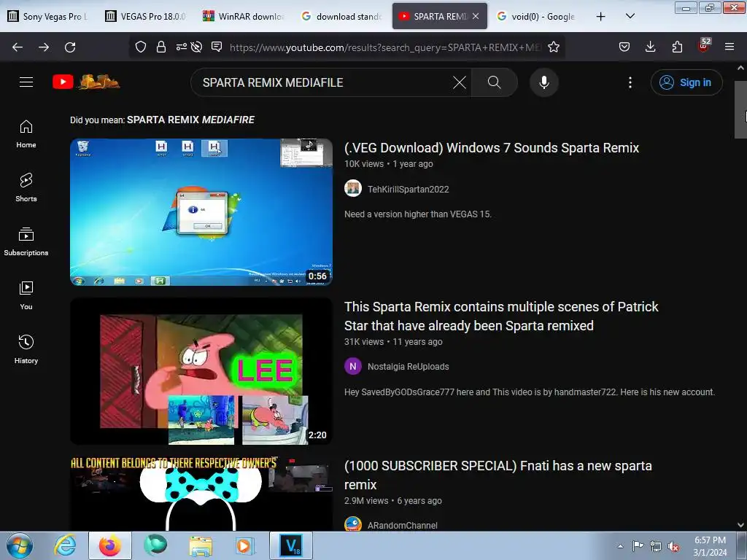Screen dimensions: 747x560
Task: Open Subscriptions in the sidebar
Action: click(x=26, y=241)
